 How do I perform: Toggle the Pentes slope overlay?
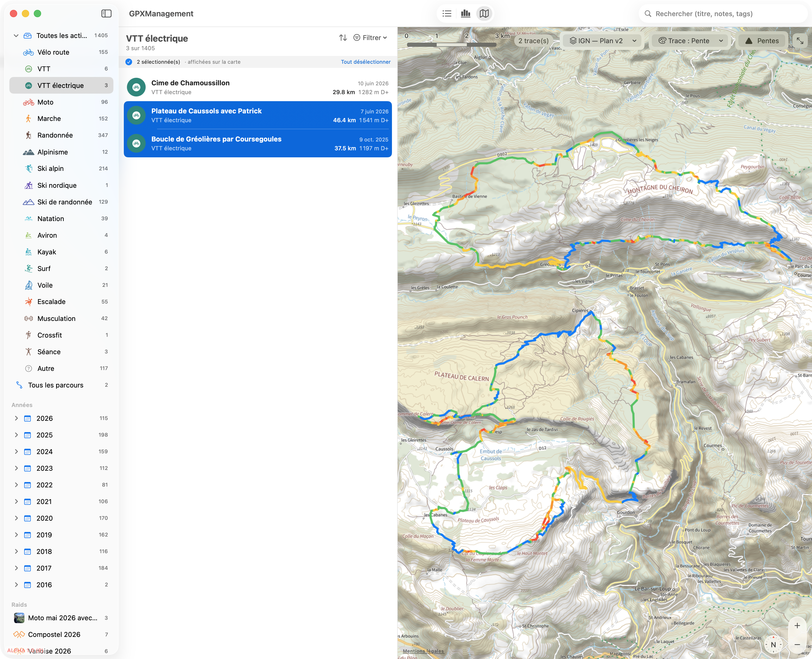(x=762, y=41)
